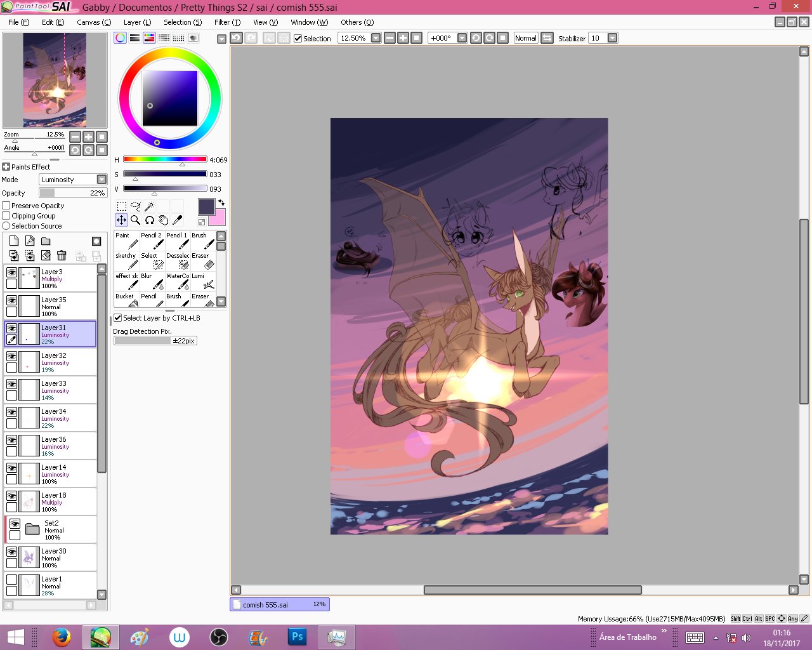Zoom out with navigator minus button

[x=75, y=136]
